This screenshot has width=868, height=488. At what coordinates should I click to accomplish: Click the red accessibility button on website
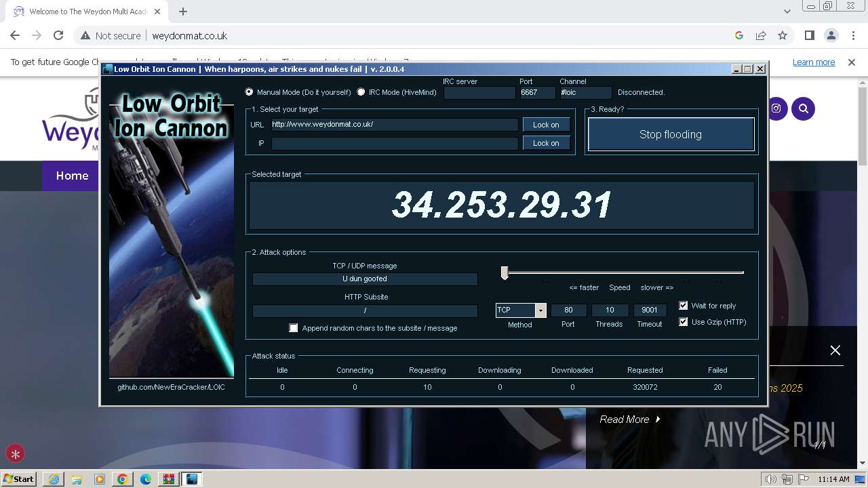(x=16, y=453)
